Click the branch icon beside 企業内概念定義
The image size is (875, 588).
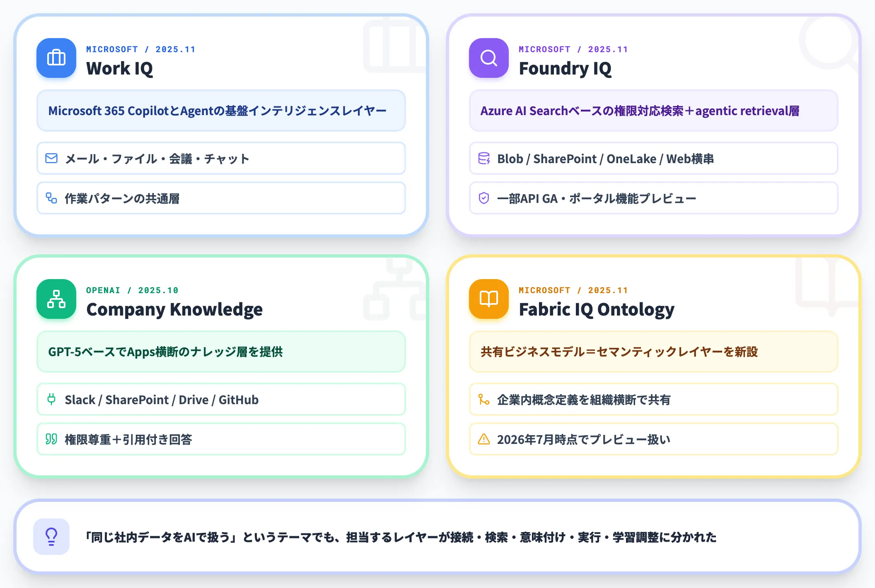484,399
